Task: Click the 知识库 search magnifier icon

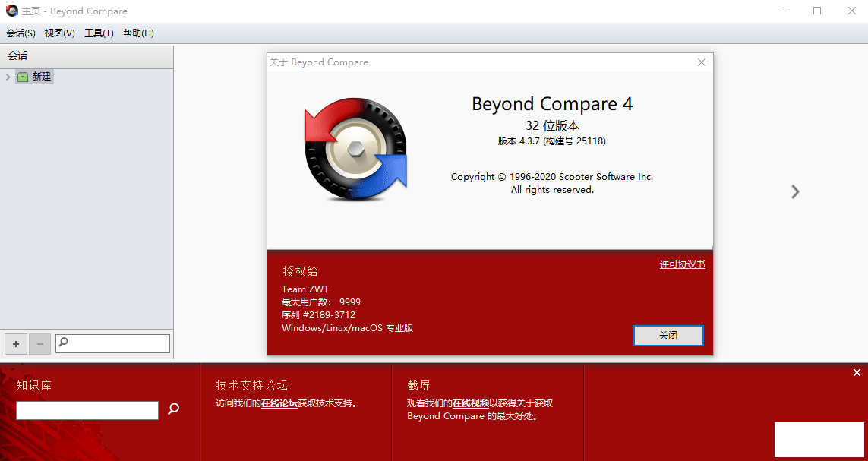Action: point(174,409)
